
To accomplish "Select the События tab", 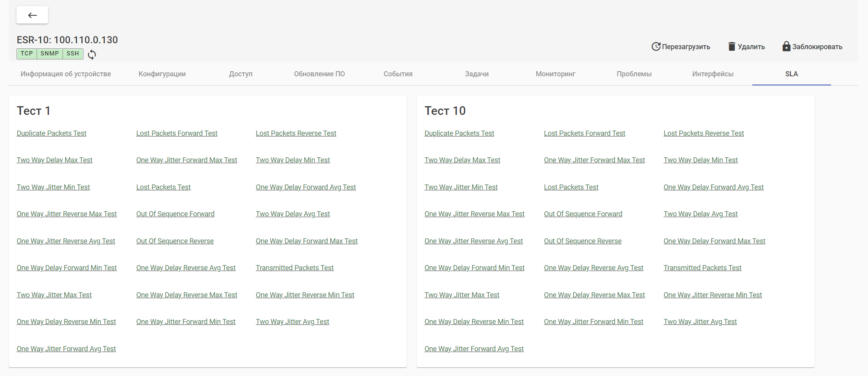I will 398,74.
